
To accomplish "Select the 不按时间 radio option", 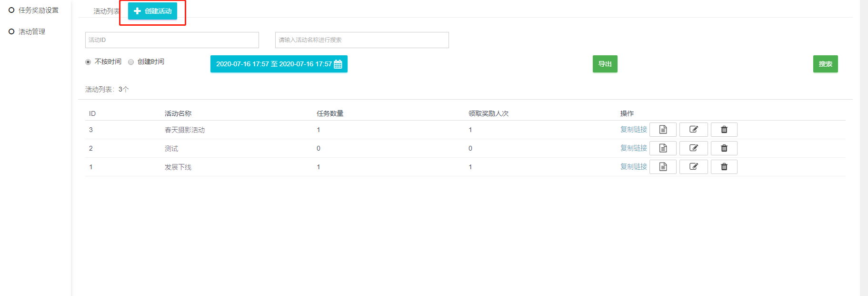I will pos(88,62).
